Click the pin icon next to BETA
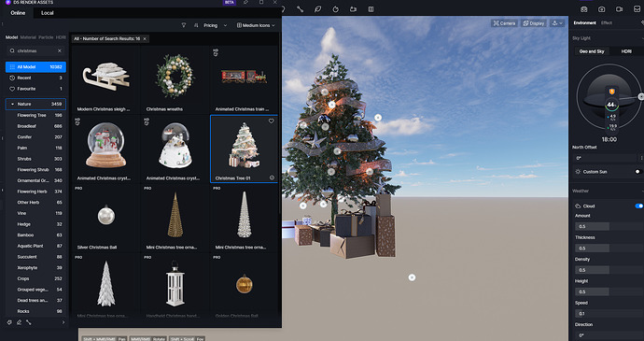Image resolution: width=644 pixels, height=341 pixels. tap(245, 3)
